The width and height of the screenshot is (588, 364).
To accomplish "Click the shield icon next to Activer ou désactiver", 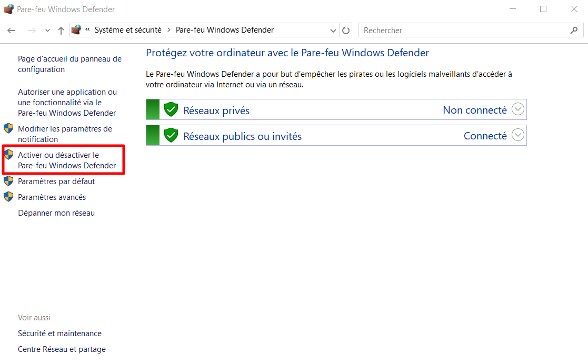I will pyautogui.click(x=8, y=154).
